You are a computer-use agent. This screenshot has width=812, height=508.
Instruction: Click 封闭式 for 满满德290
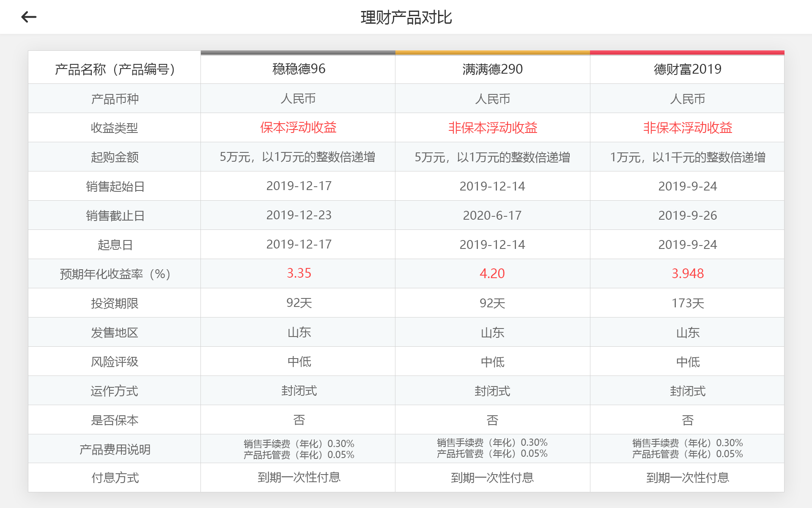click(x=492, y=391)
